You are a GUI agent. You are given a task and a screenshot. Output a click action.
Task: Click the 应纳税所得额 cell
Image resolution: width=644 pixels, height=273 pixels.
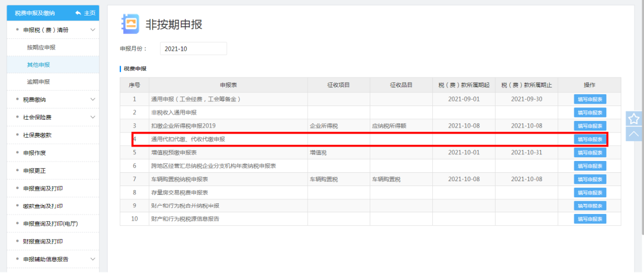point(389,126)
